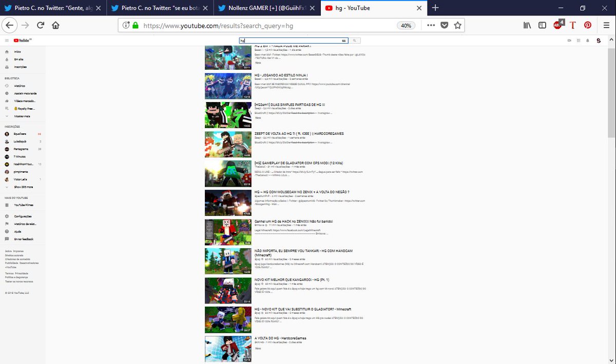Click the red T extension icon
The width and height of the screenshot is (616, 364).
click(572, 25)
